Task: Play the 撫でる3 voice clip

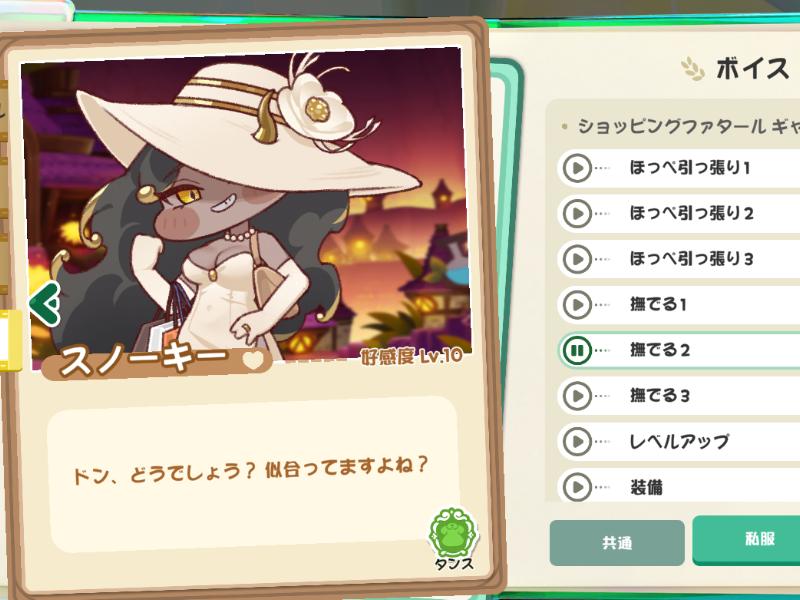Action: tap(577, 395)
